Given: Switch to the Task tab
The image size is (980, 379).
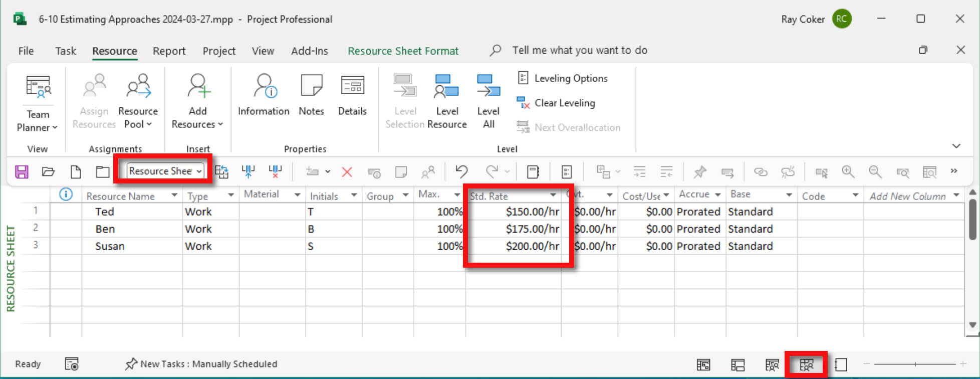Looking at the screenshot, I should [66, 51].
